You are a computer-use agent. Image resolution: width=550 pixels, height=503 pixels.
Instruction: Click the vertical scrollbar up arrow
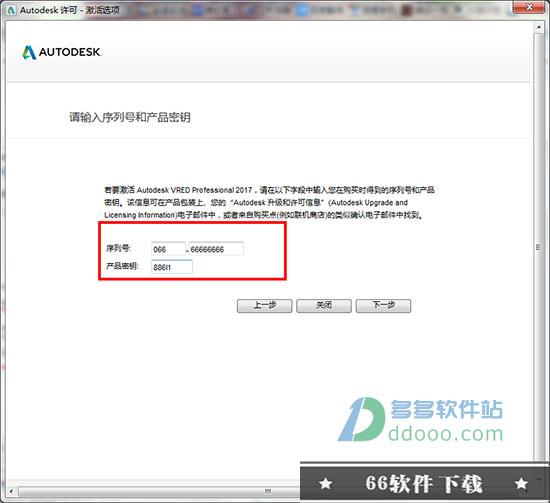point(539,27)
